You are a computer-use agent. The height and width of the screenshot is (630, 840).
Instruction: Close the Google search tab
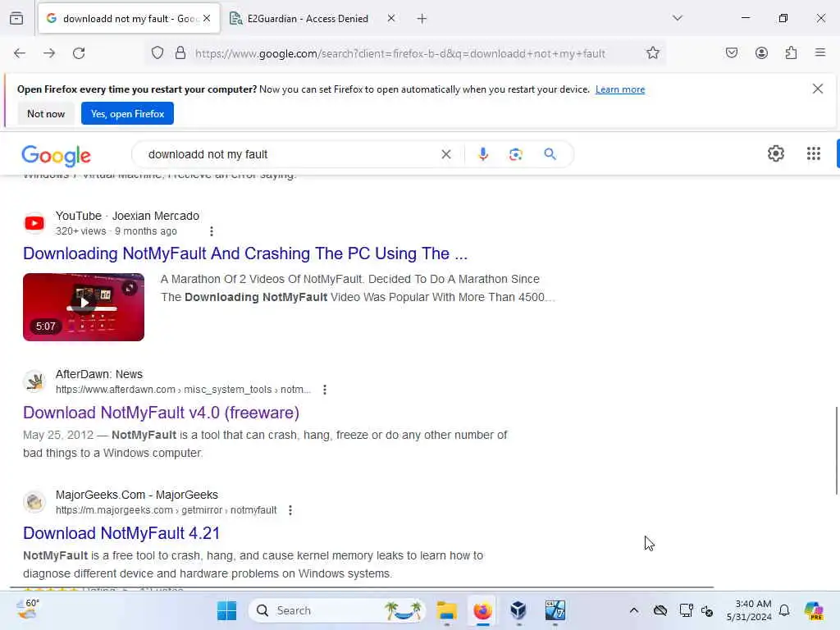tap(207, 18)
